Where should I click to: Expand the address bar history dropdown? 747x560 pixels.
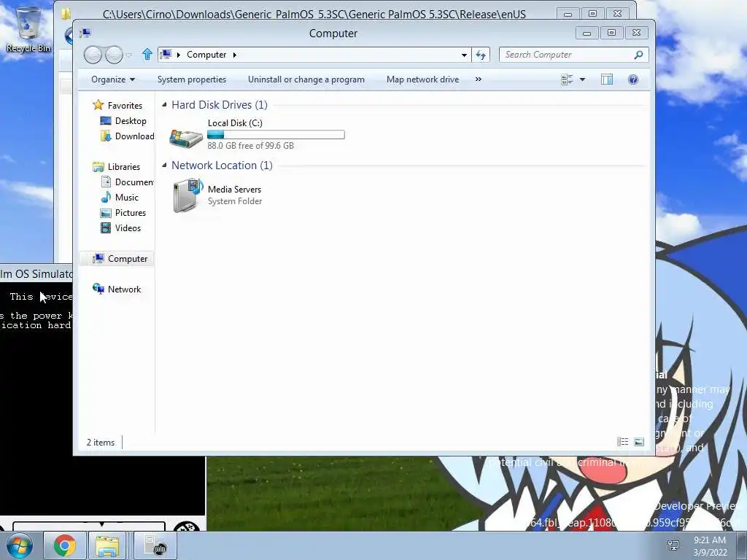[x=464, y=55]
